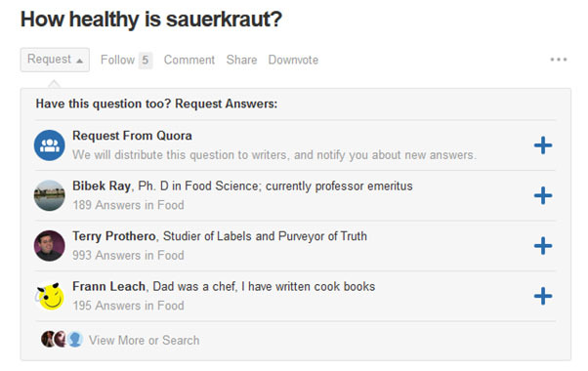This screenshot has height=371, width=588.
Task: Follow this question
Action: pos(117,60)
